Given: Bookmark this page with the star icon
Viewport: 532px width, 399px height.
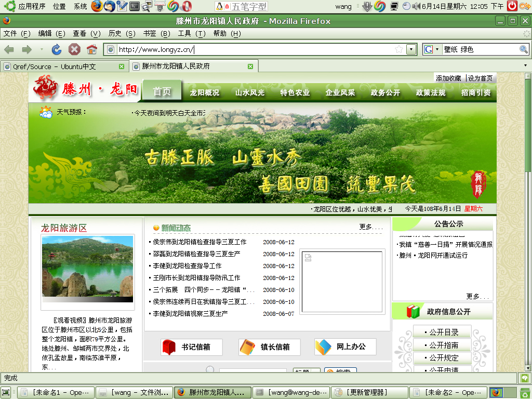Looking at the screenshot, I should 399,49.
